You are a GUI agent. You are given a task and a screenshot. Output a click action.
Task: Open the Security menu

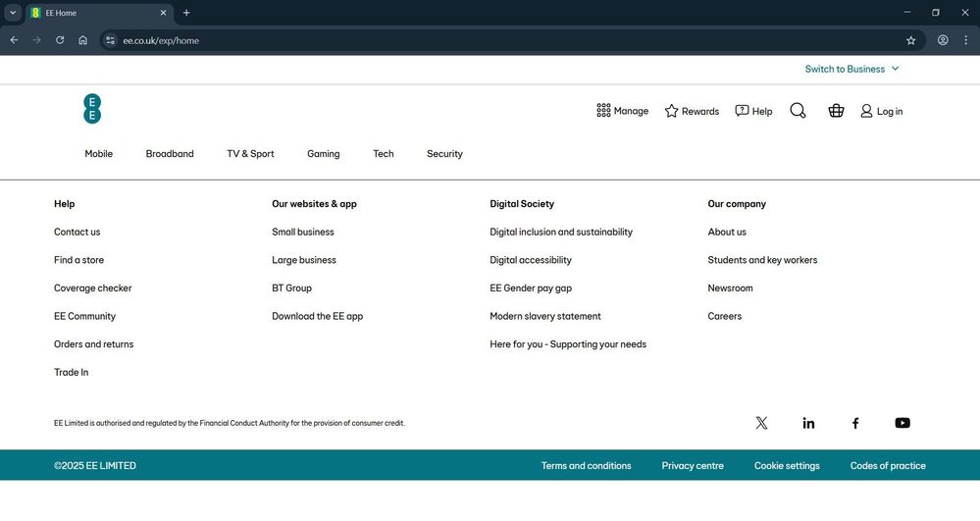tap(444, 154)
